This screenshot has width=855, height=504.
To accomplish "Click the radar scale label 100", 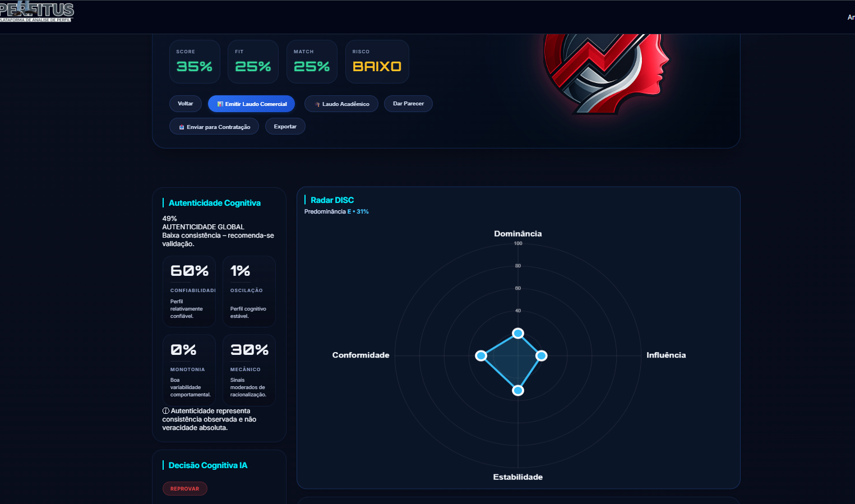I will tap(518, 243).
